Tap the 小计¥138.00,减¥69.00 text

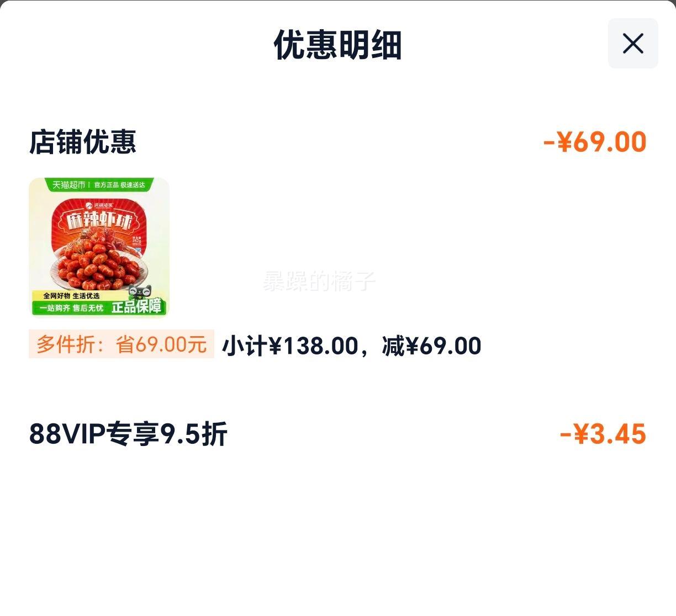pyautogui.click(x=351, y=346)
